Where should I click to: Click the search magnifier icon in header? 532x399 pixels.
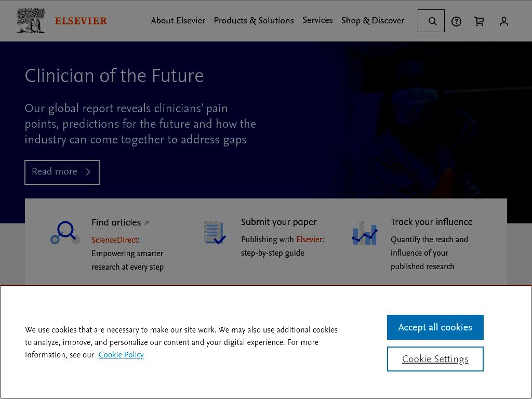pos(431,21)
